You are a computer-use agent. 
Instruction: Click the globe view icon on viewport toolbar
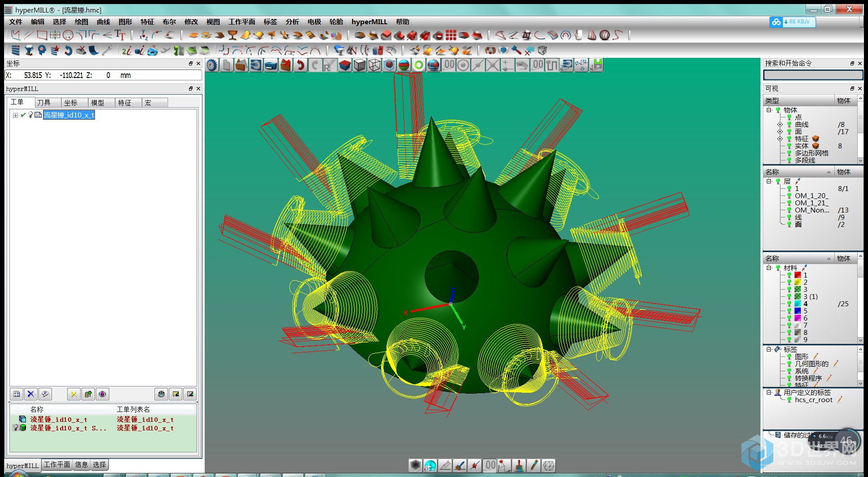click(x=434, y=65)
